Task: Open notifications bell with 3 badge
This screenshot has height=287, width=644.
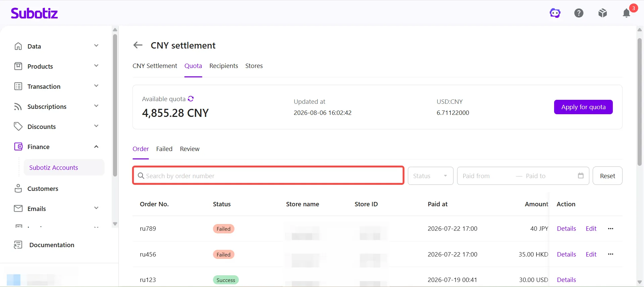Action: 627,13
